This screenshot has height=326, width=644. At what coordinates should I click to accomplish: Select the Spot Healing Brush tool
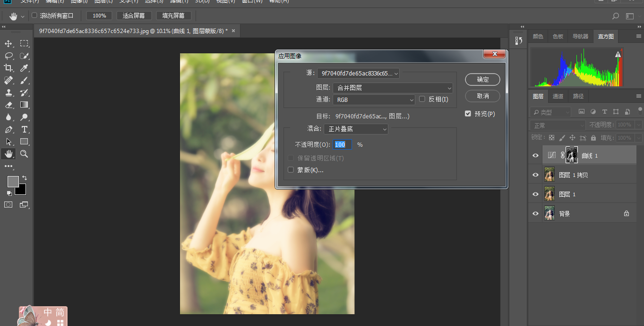click(9, 80)
